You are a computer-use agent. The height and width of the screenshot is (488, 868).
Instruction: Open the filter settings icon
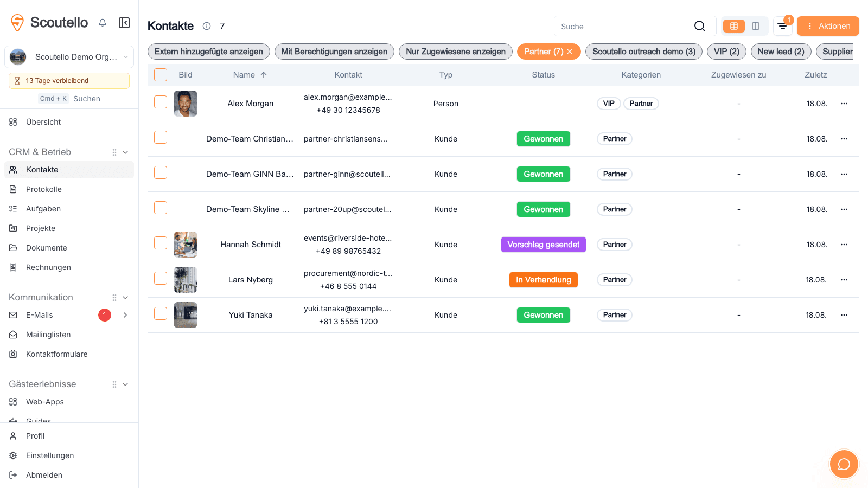click(x=782, y=26)
